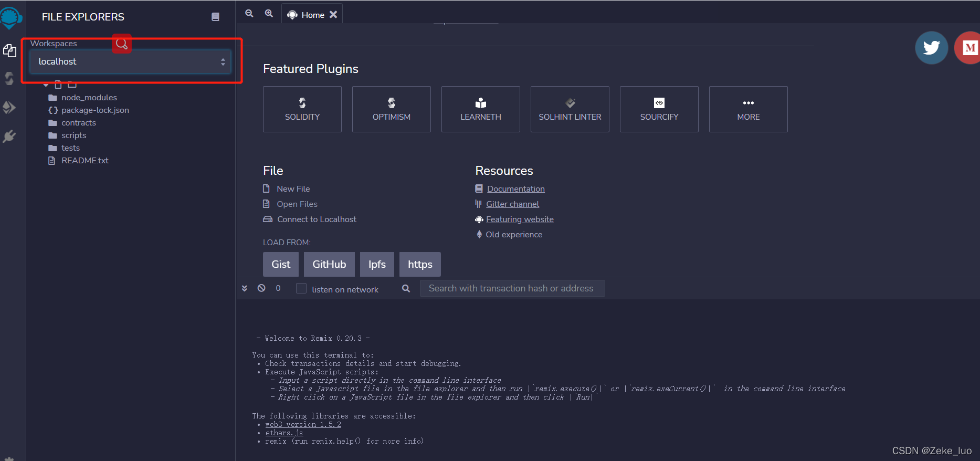This screenshot has height=461, width=980.
Task: Open the Gitter channel link
Action: (x=512, y=204)
